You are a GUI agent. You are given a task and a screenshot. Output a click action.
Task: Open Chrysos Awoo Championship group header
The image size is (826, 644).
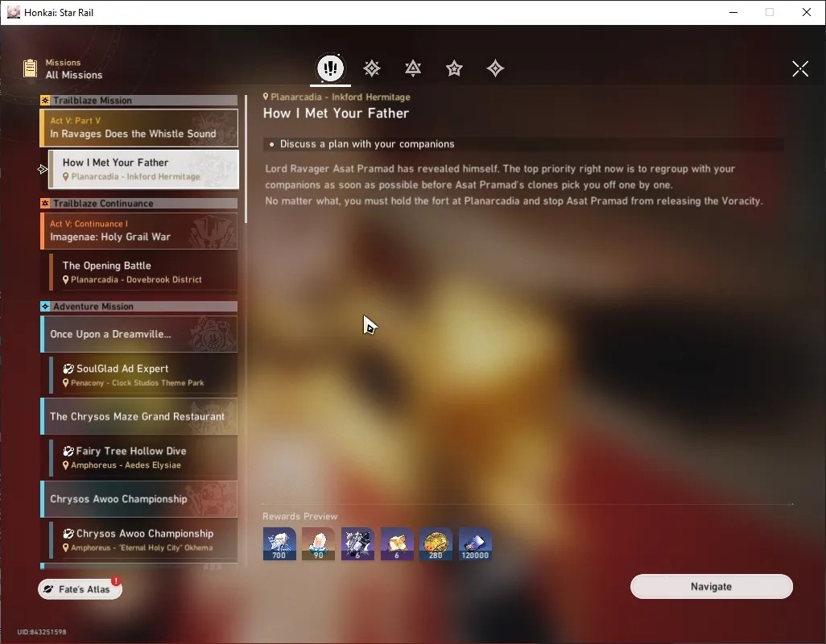click(139, 498)
